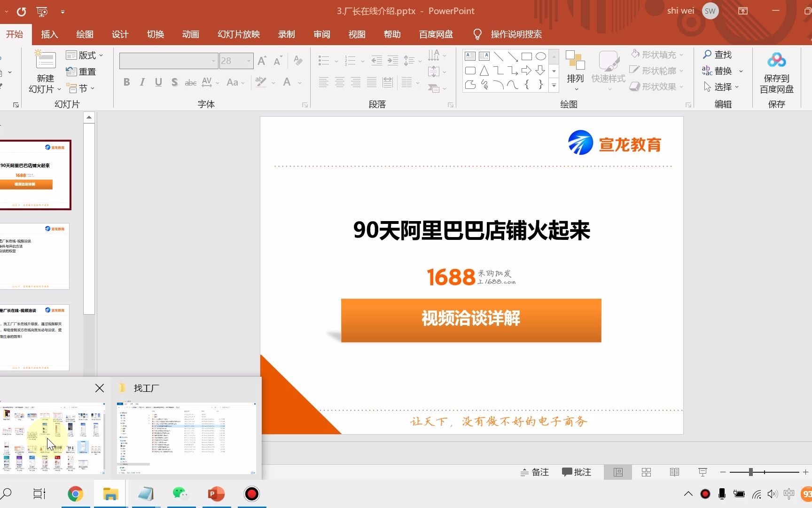The image size is (812, 508).
Task: Open Shape Outline (形状轮廓) dropdown
Action: (657, 71)
